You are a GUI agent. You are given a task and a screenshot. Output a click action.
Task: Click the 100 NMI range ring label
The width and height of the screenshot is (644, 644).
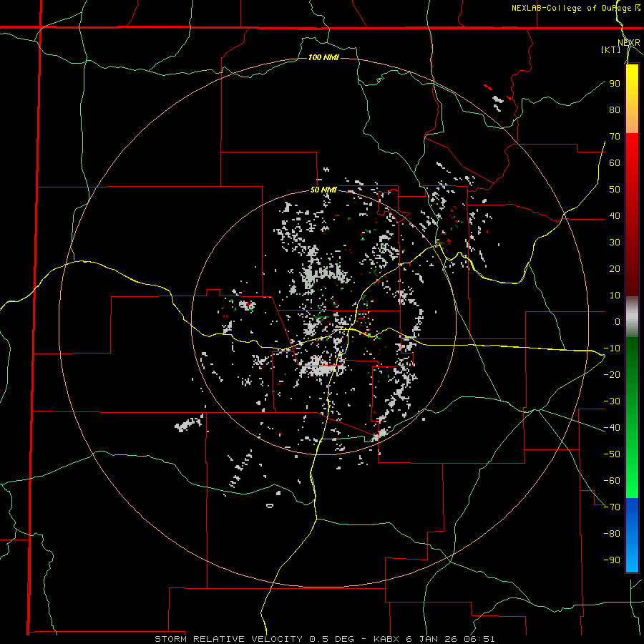(x=323, y=57)
